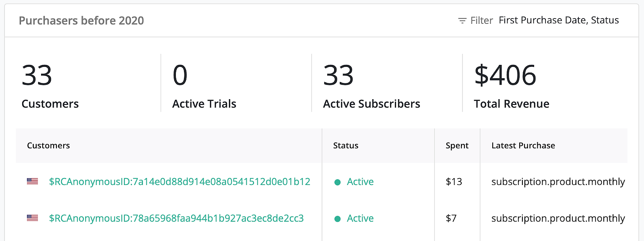This screenshot has width=644, height=241.
Task: Click the Purchasers before 2020 title
Action: 81,21
